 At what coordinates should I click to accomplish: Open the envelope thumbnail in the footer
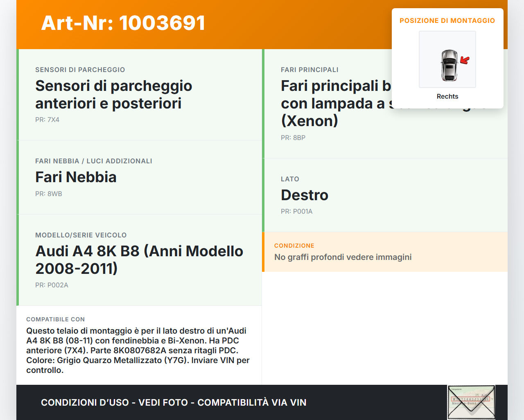[471, 402]
